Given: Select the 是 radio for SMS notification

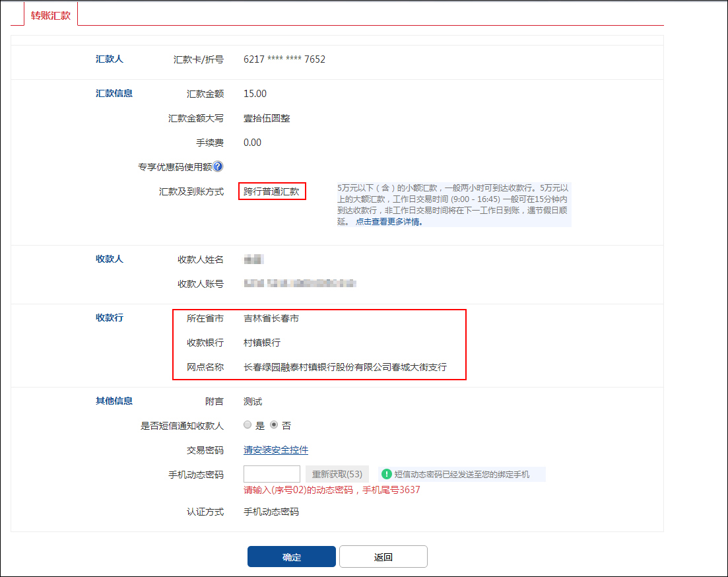Looking at the screenshot, I should [x=248, y=424].
